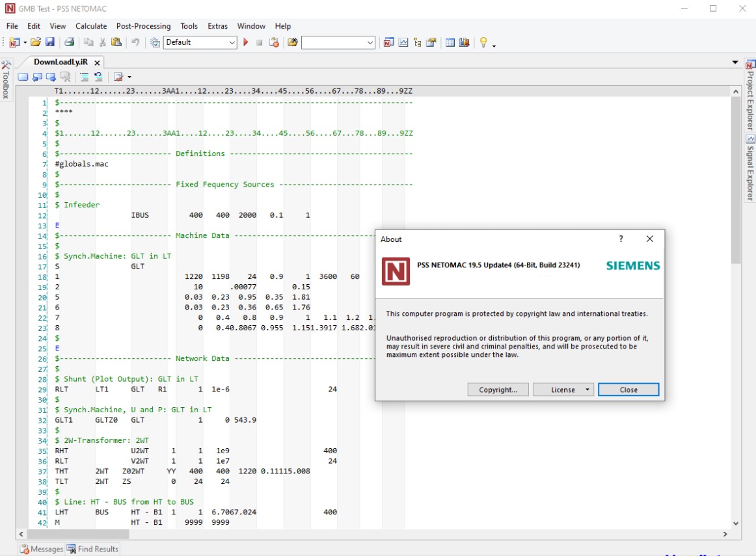Expand the Project Explorer side panel
This screenshot has width=756, height=556.
tap(749, 95)
